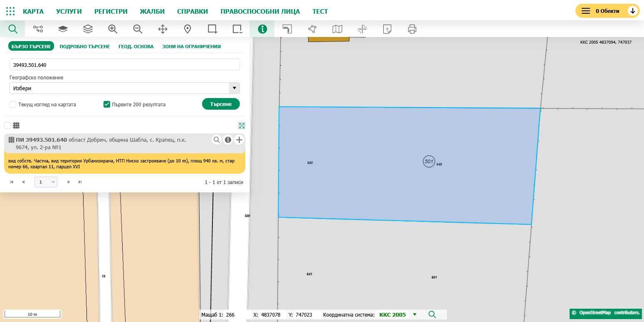Viewport: 644px width, 322px height.
Task: Click the print map icon
Action: click(x=412, y=29)
